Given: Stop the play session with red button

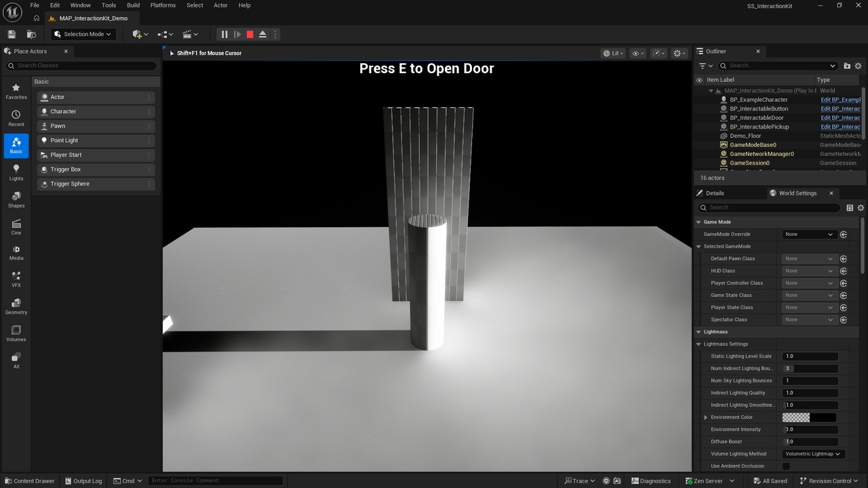Looking at the screenshot, I should [250, 34].
